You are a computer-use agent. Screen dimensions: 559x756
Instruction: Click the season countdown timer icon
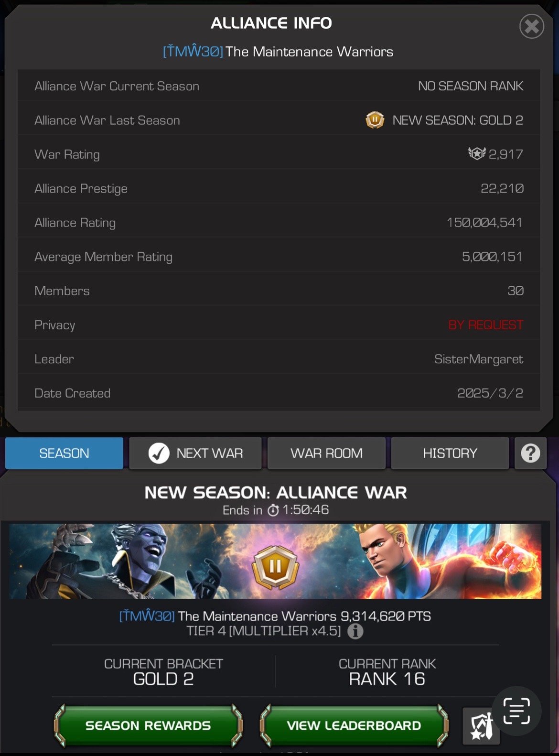(x=273, y=510)
